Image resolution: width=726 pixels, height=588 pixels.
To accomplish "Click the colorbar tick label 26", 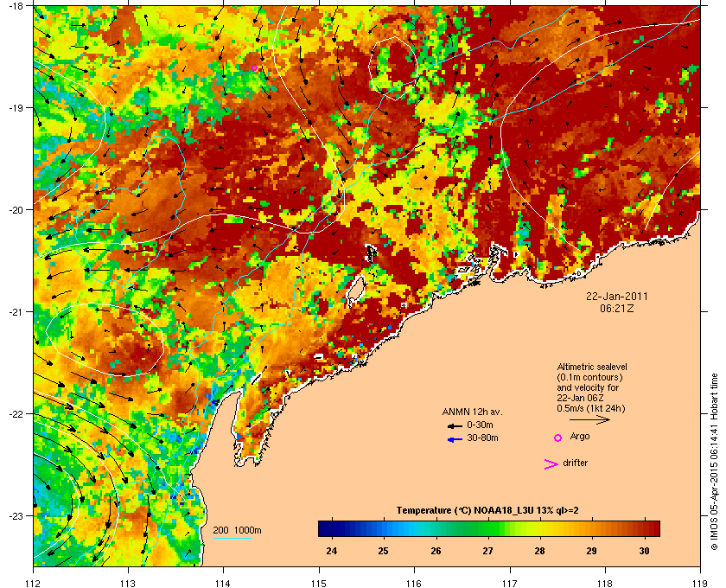I will [x=436, y=551].
